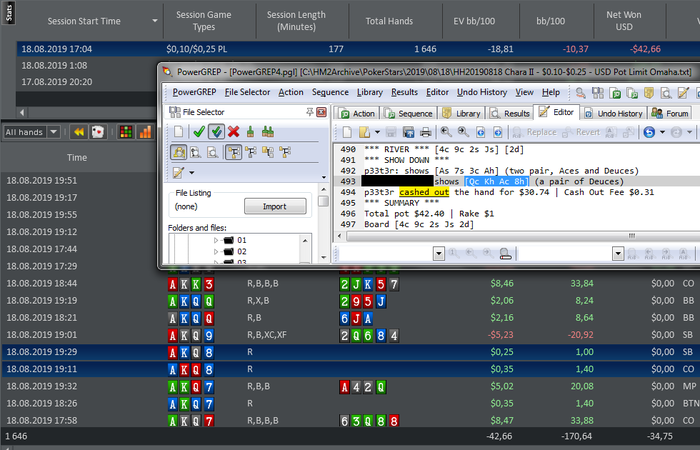Screen dimensions: 700x450
Task: Select folder 01 in Folders and files
Action: [242, 240]
